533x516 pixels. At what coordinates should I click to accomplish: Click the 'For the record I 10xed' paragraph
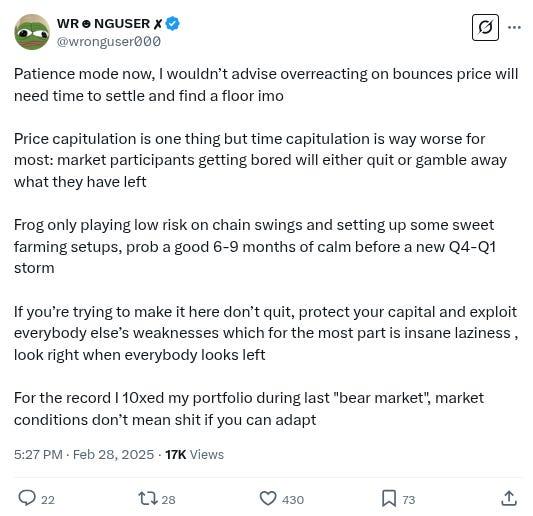(x=249, y=409)
